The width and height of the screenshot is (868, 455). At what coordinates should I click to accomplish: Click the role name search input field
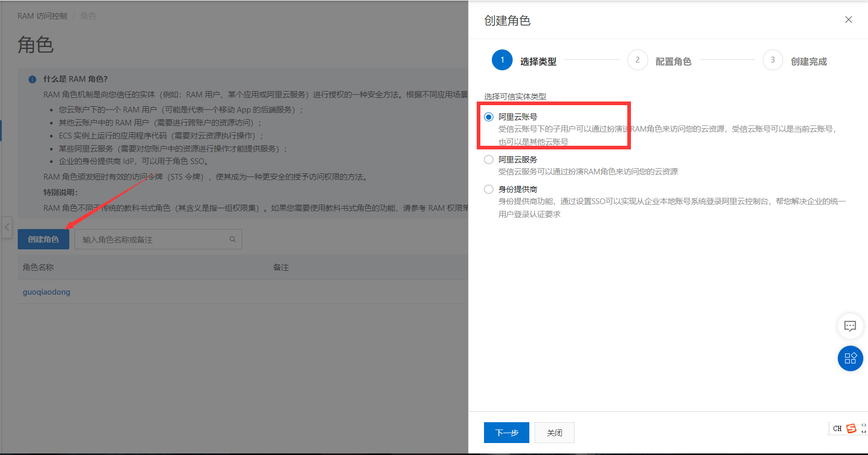pos(158,239)
